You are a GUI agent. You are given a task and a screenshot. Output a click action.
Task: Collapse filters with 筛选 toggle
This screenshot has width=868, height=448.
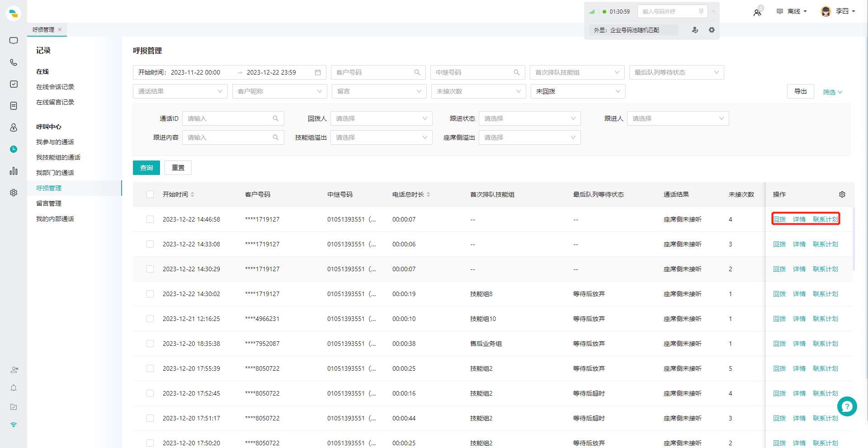pos(832,92)
